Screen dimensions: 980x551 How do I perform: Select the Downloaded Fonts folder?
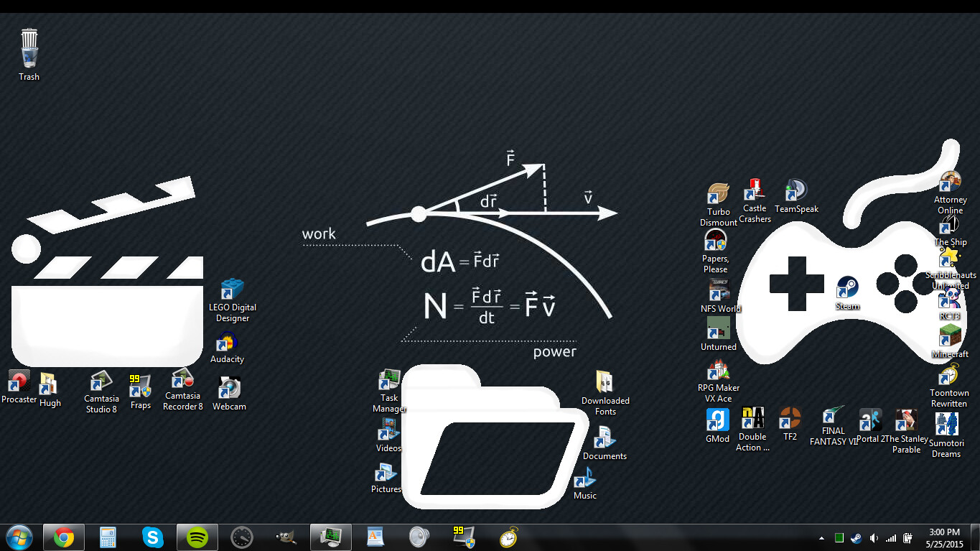tap(605, 383)
